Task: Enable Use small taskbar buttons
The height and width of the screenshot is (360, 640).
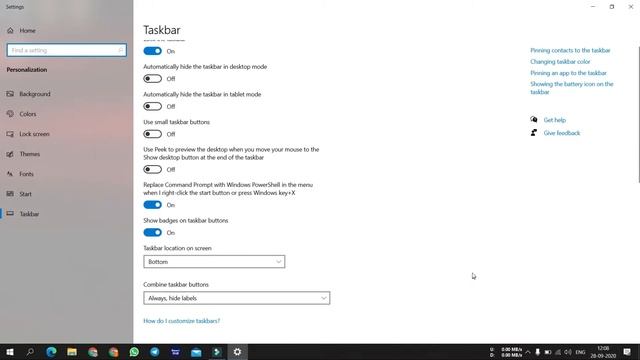Action: [x=153, y=134]
